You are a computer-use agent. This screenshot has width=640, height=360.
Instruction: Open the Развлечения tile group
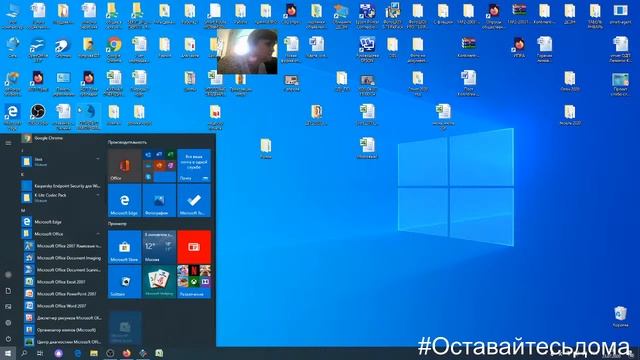[194, 282]
